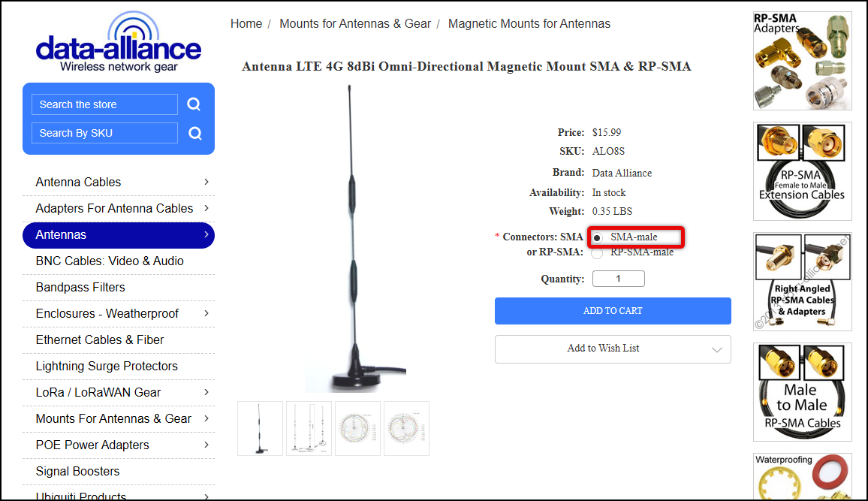
Task: Open the RP-SMA Extension Cables banner
Action: (802, 171)
